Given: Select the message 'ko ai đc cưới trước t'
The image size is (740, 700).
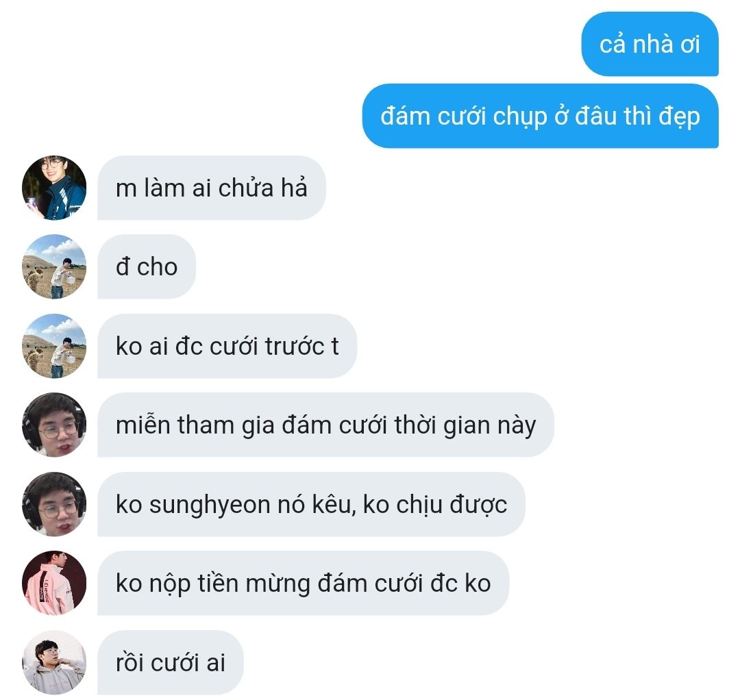Looking at the screenshot, I should [227, 346].
